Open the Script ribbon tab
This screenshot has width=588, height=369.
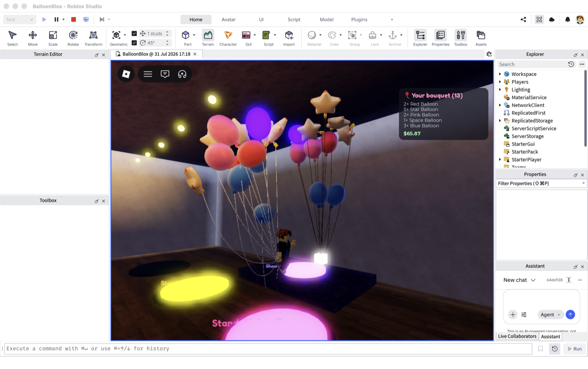click(x=294, y=19)
